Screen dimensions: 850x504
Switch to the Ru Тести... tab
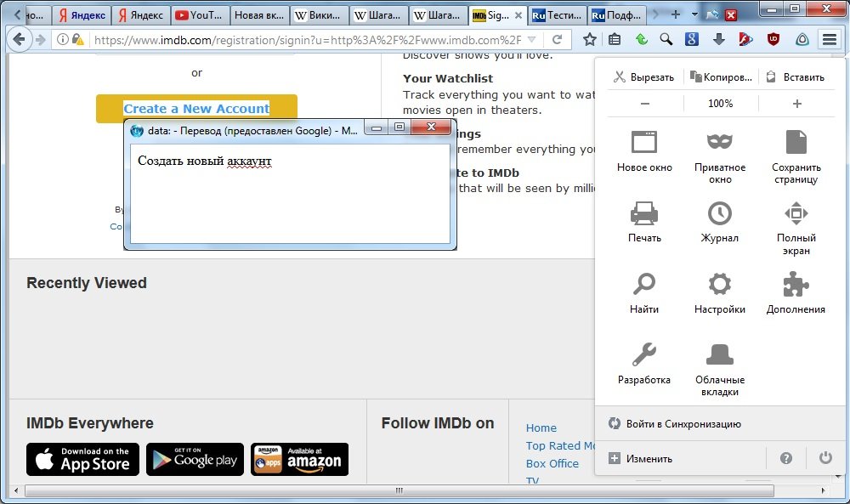(x=558, y=15)
